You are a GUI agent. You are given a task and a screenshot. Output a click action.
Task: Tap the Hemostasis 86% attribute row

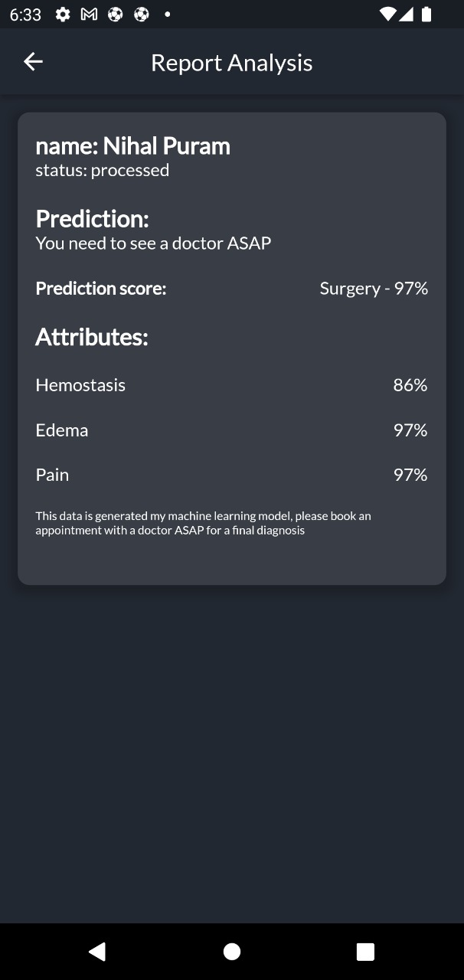click(230, 385)
